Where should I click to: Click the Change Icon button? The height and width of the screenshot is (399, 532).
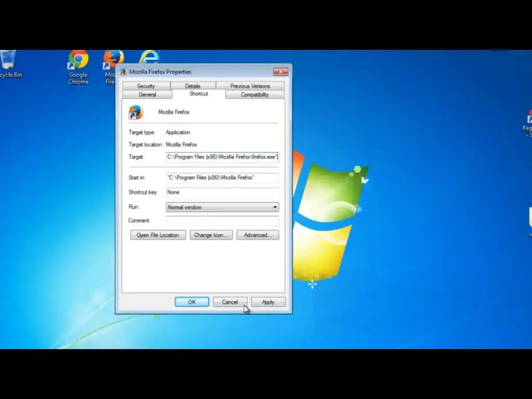pos(211,235)
